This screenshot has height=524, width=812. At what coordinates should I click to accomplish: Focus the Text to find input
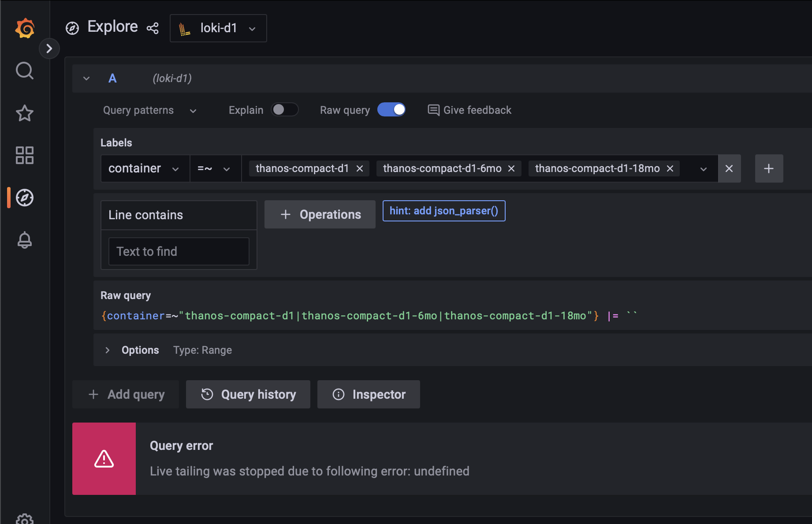tap(179, 251)
